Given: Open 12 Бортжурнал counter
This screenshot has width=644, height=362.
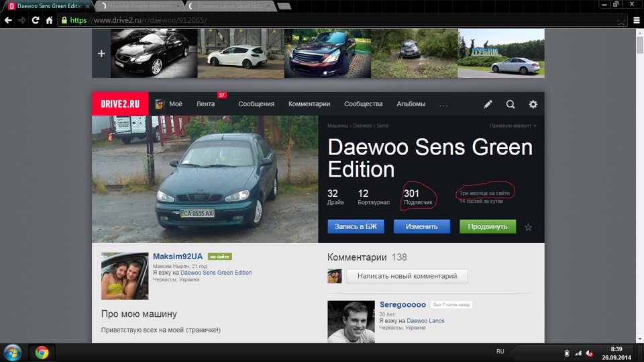Looking at the screenshot, I should 374,197.
